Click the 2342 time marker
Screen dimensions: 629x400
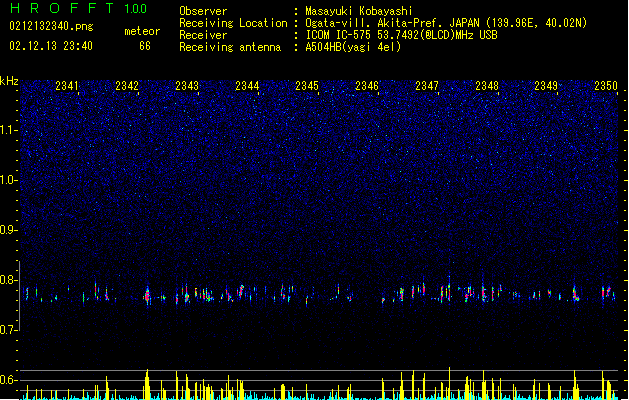127,85
